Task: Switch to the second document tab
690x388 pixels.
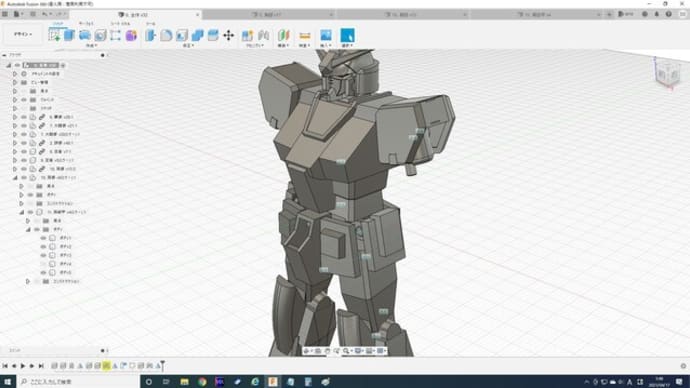Action: (x=269, y=15)
